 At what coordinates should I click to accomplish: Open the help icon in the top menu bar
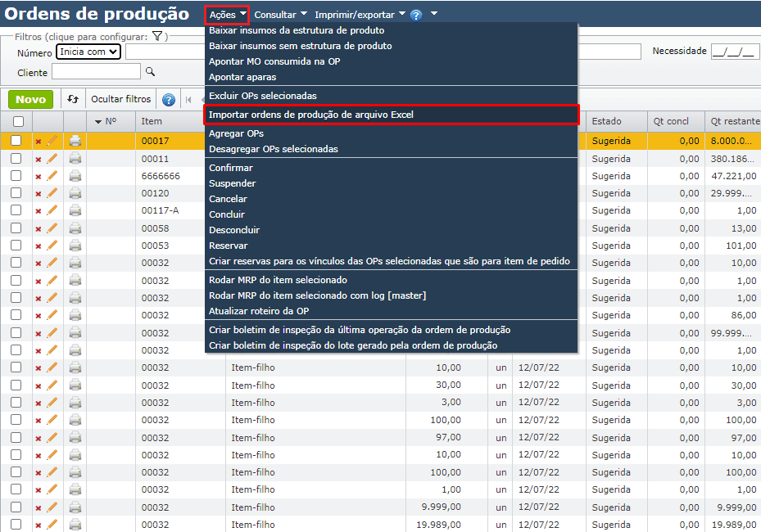click(416, 13)
